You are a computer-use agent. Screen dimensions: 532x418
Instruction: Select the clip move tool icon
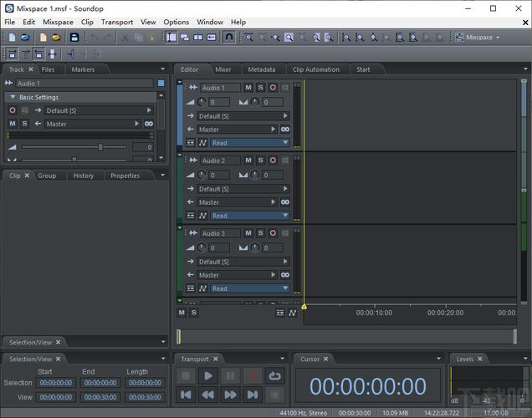185,38
